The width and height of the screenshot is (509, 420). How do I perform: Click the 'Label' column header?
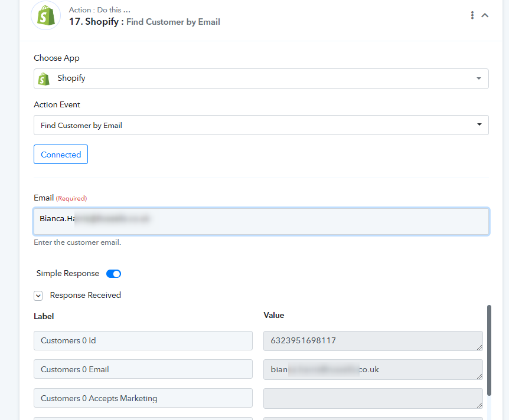(x=44, y=316)
